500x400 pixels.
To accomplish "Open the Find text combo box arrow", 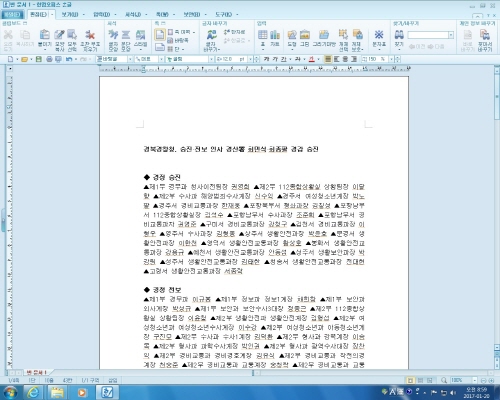I will pyautogui.click(x=451, y=35).
